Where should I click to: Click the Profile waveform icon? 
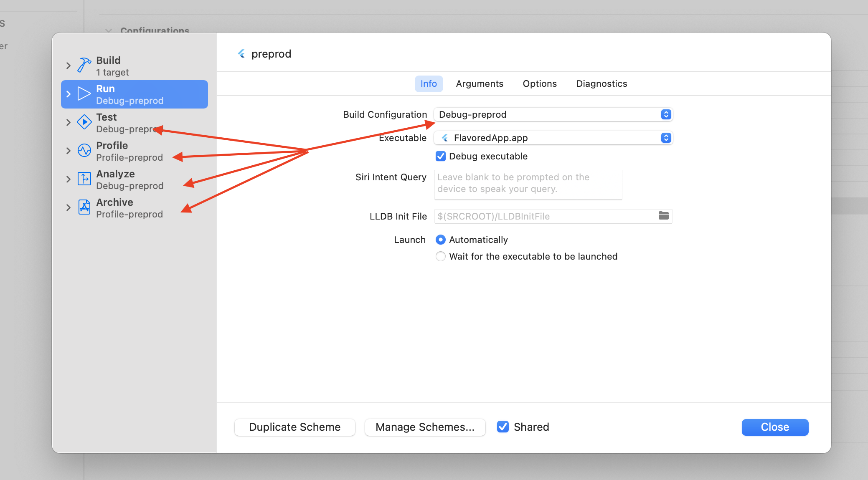click(x=84, y=151)
